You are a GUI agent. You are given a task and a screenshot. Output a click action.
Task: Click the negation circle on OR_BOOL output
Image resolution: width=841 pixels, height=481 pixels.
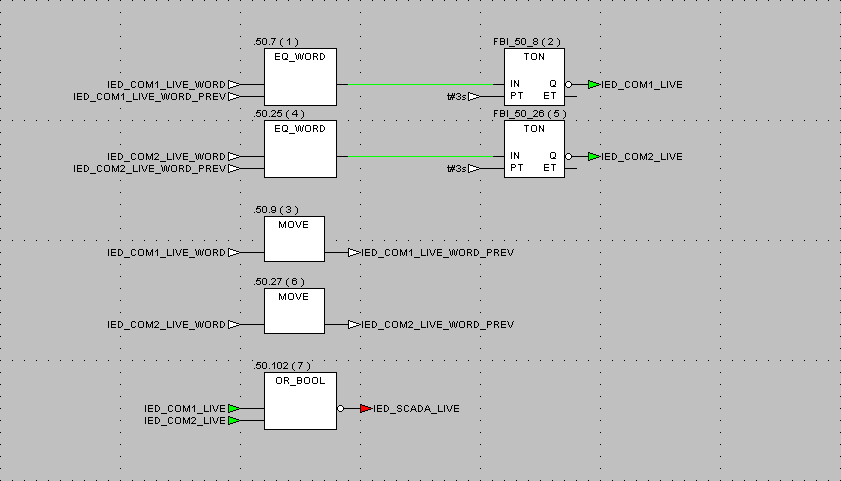(x=341, y=409)
